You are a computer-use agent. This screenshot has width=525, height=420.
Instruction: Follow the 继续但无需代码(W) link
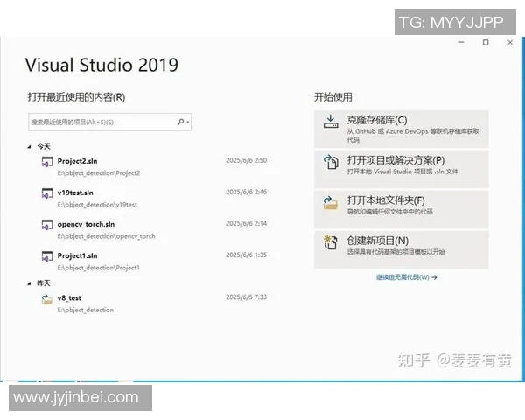pyautogui.click(x=407, y=277)
